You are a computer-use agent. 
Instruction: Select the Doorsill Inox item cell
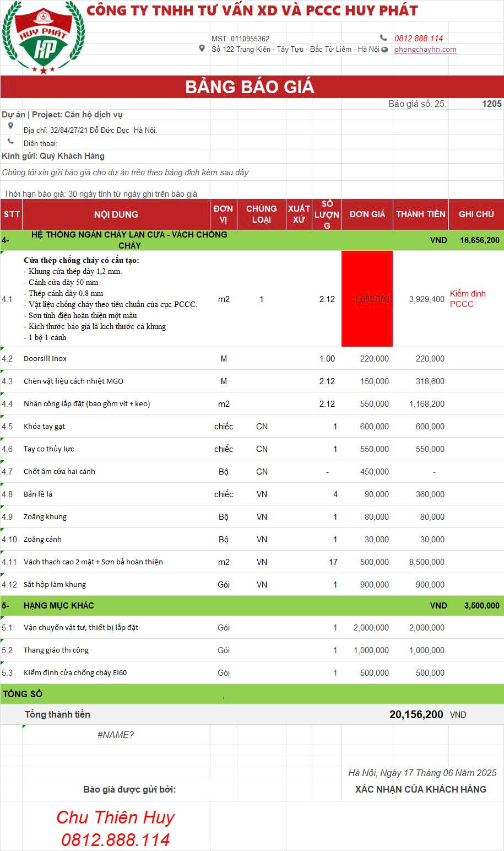coord(45,359)
